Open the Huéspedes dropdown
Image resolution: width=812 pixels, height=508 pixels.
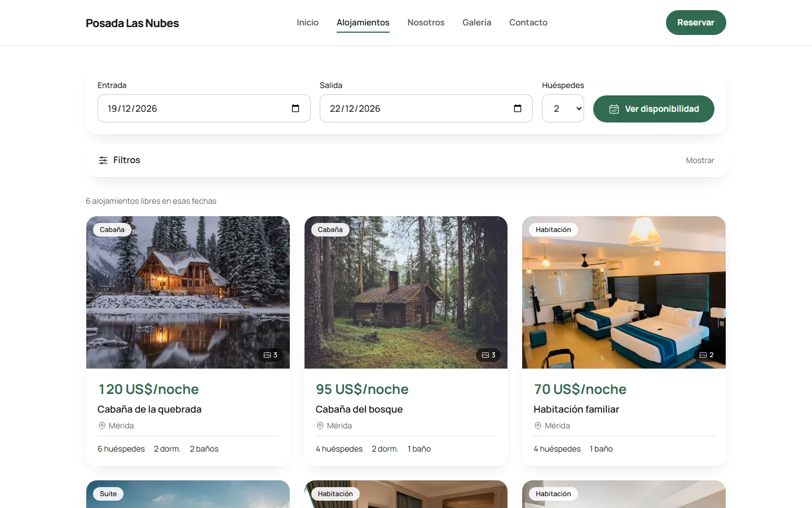point(563,108)
